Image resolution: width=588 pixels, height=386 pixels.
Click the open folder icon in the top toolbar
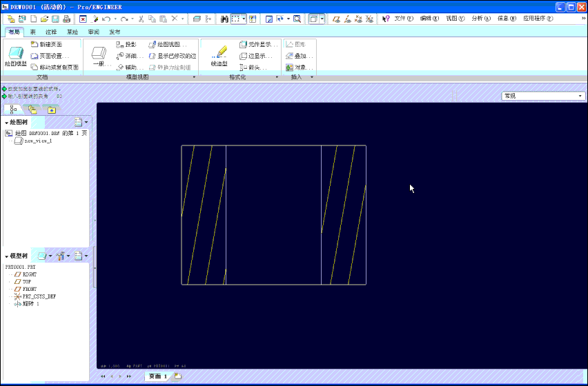coord(45,19)
